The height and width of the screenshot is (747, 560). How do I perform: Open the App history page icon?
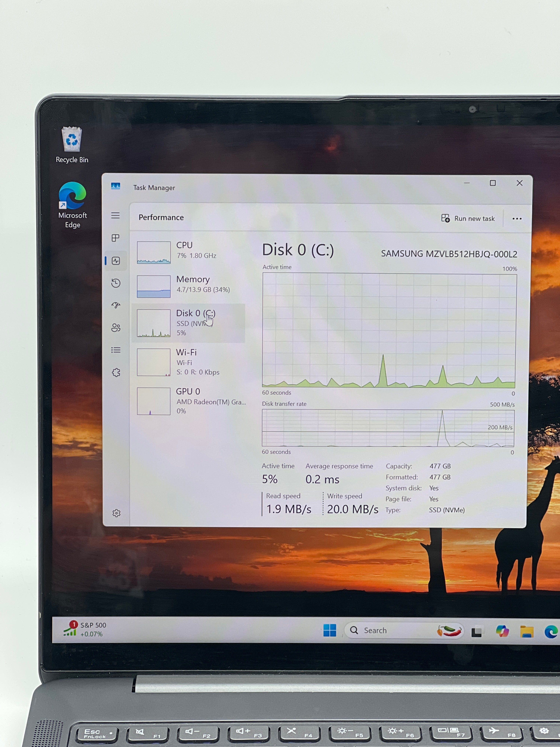[116, 283]
